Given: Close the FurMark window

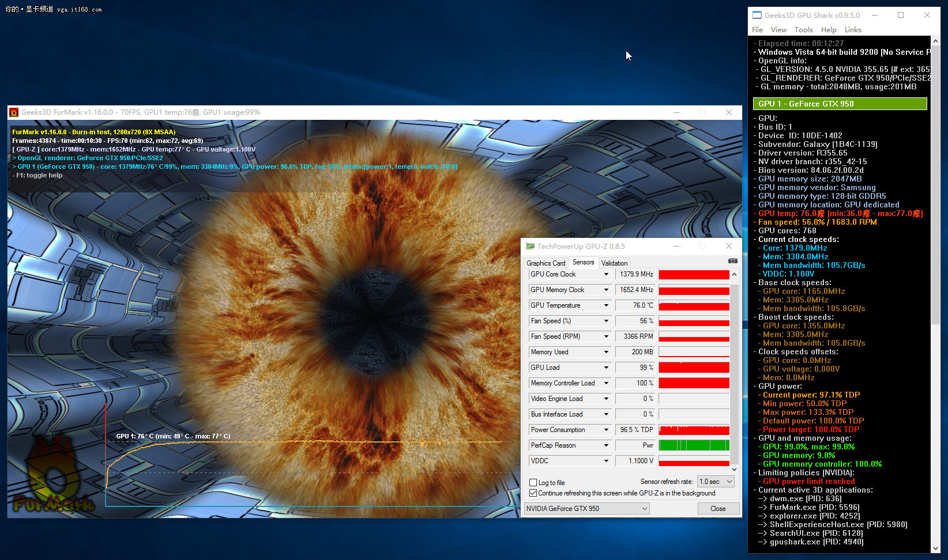Looking at the screenshot, I should (x=729, y=112).
